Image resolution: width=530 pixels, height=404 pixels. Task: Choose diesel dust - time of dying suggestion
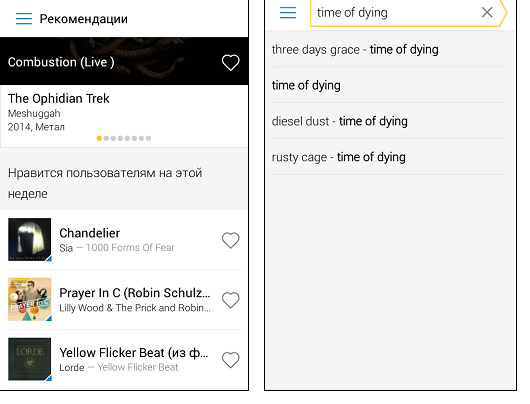tap(389, 121)
